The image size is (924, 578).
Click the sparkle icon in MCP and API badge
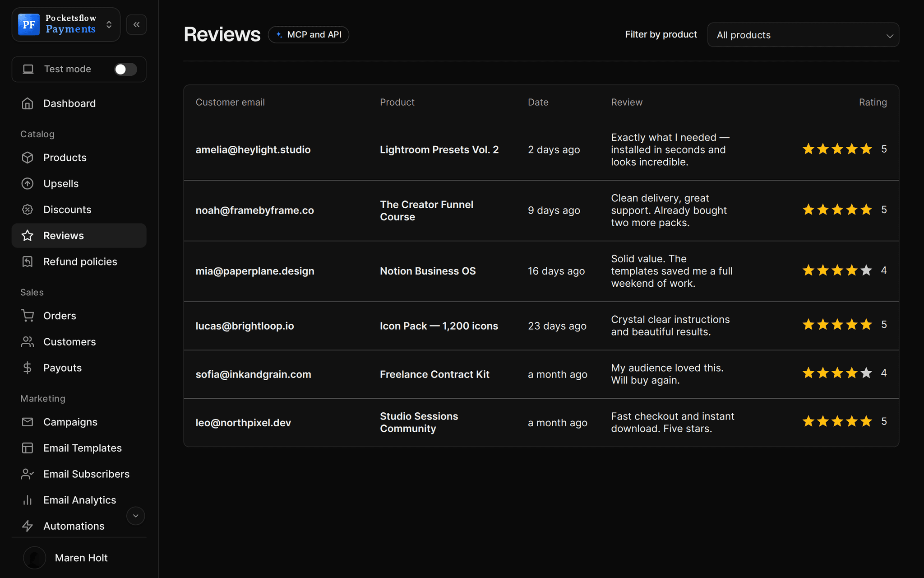(x=279, y=35)
